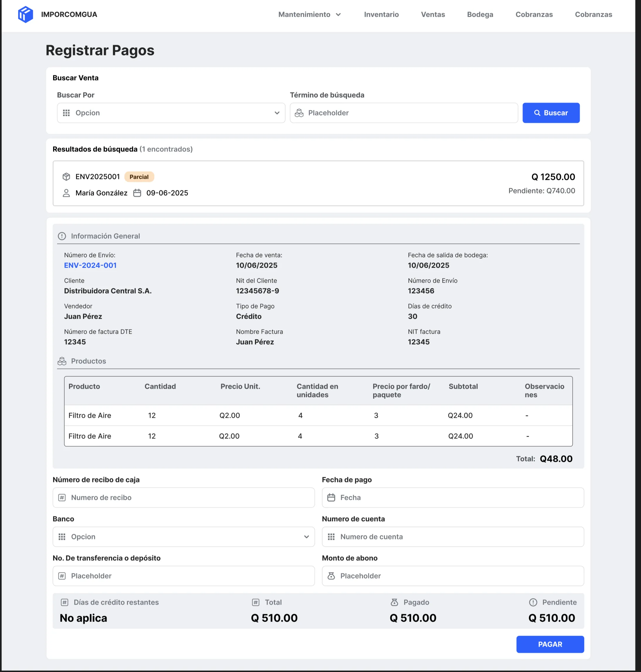
Task: Open the ENV-2024-001 shipment link
Action: [90, 265]
